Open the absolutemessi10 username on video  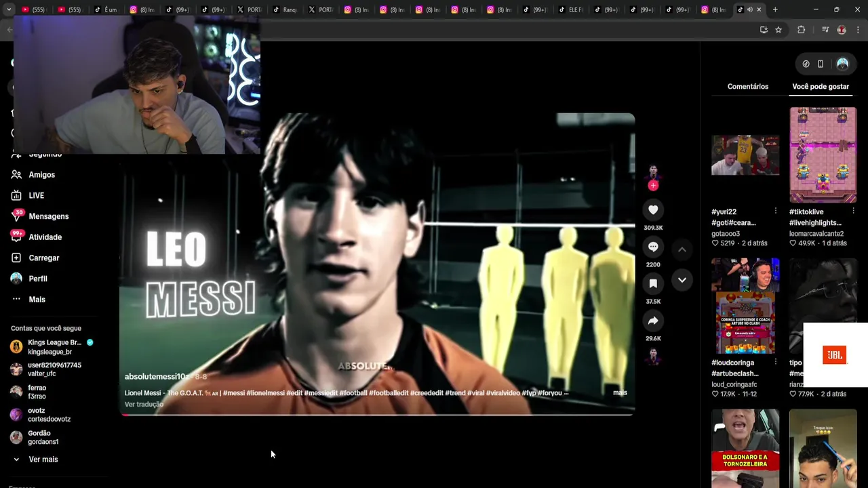click(155, 377)
